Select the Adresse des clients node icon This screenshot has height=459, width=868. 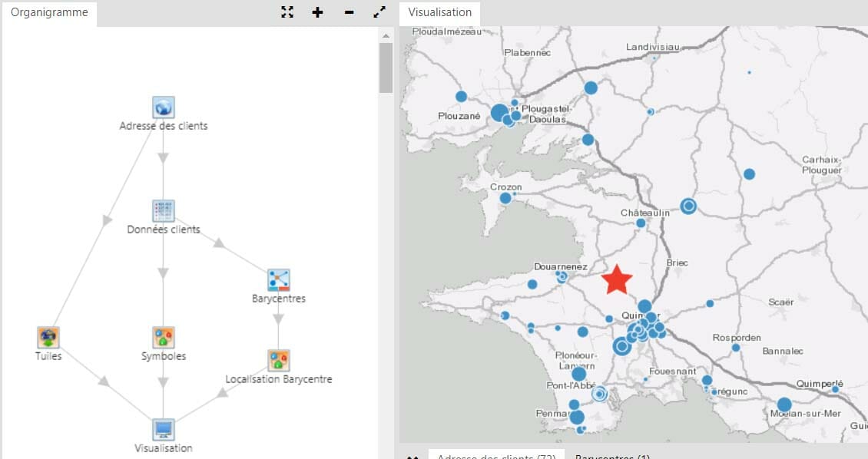point(163,107)
